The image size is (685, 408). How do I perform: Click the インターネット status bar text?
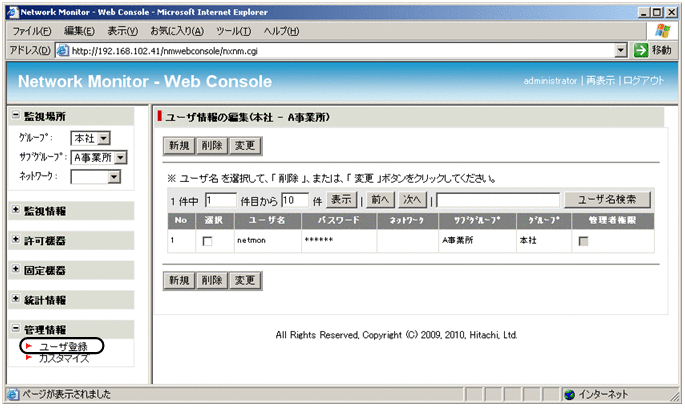pos(603,394)
